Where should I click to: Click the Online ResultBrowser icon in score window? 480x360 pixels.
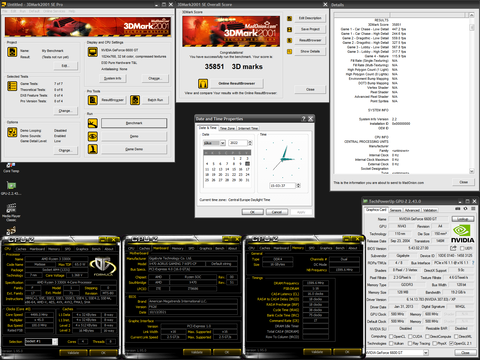pyautogui.click(x=203, y=83)
